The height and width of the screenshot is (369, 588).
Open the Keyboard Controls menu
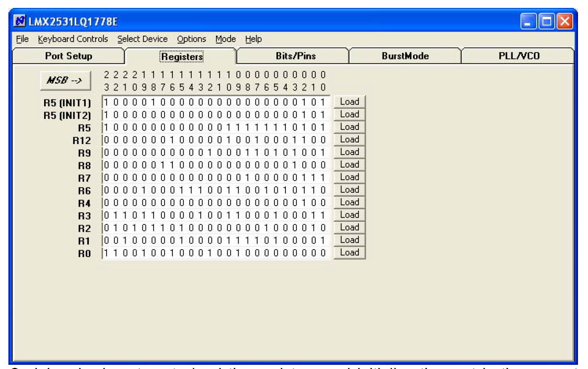coord(73,39)
